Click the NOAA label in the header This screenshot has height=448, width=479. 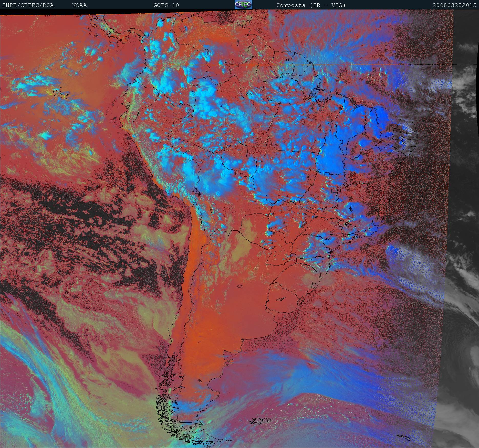(79, 5)
